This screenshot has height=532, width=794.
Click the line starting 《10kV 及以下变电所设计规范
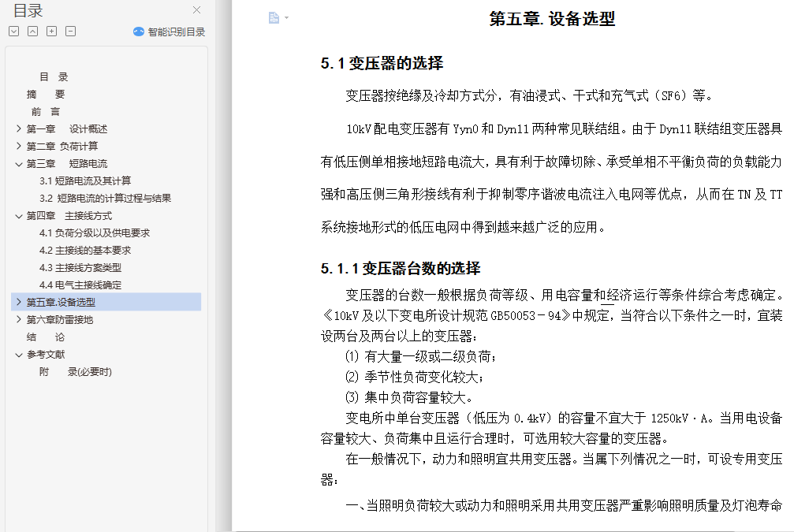(x=552, y=315)
